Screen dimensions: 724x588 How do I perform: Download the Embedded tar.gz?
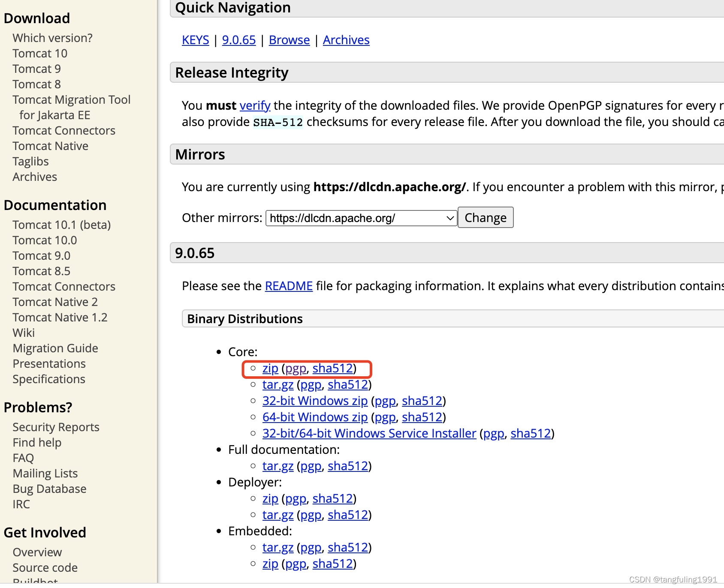[x=278, y=548]
